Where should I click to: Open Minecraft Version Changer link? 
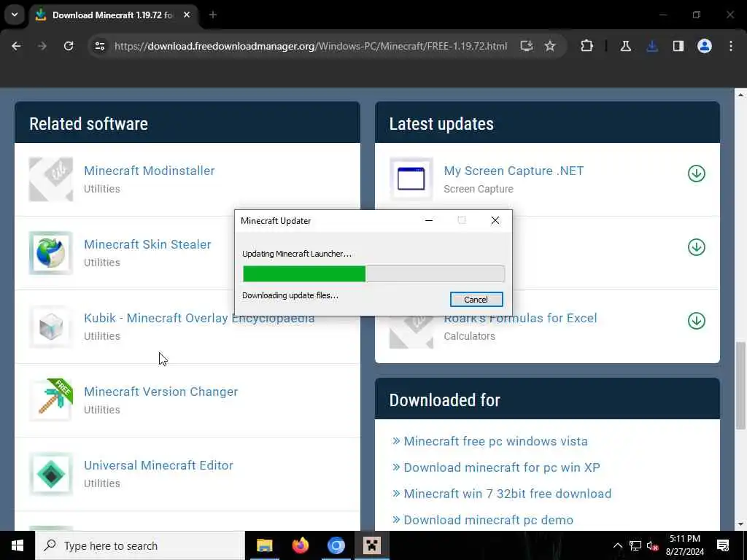pyautogui.click(x=160, y=392)
